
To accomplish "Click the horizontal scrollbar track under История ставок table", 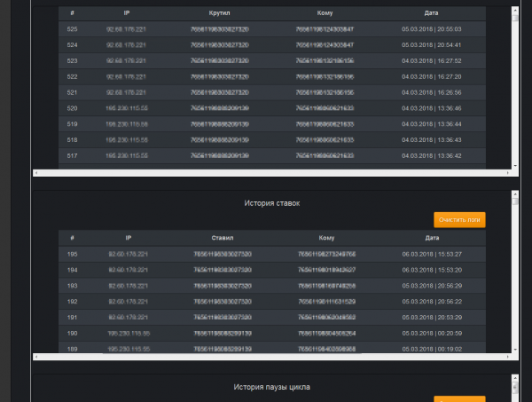I will click(x=266, y=357).
